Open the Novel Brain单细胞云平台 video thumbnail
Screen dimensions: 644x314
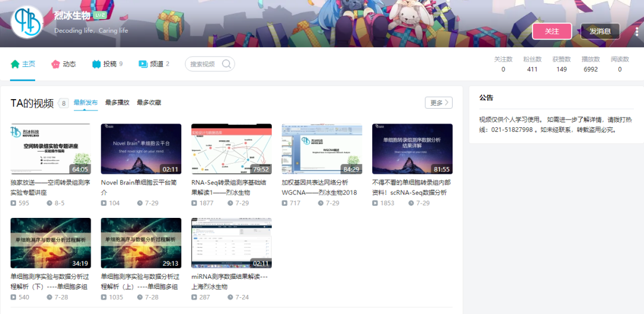coord(141,149)
